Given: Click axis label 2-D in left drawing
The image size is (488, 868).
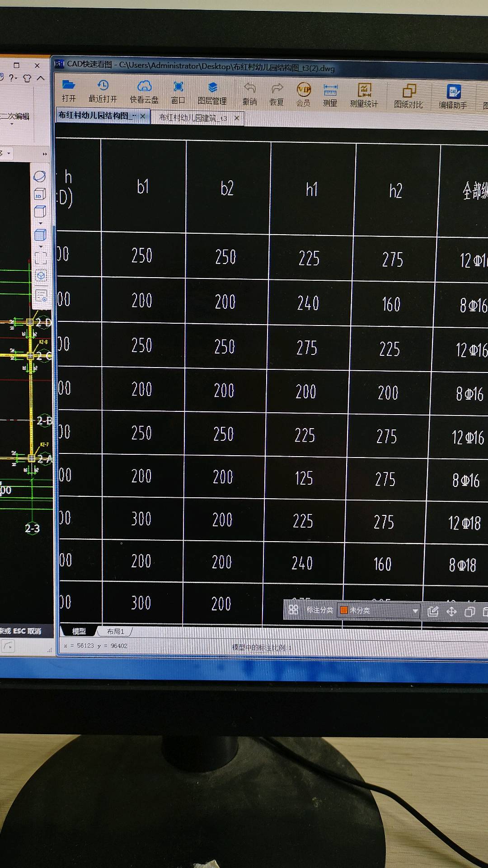Looking at the screenshot, I should tap(43, 322).
